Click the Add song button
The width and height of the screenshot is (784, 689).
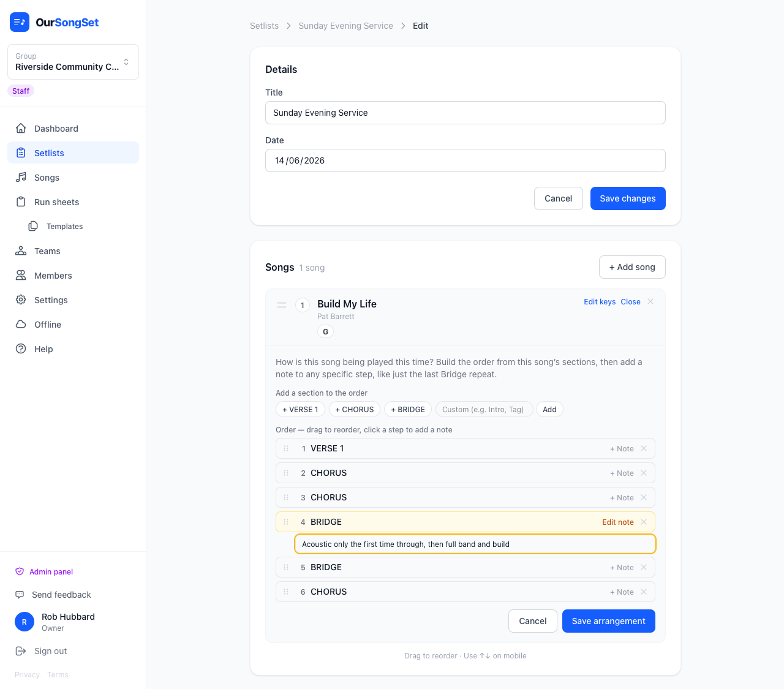tap(632, 267)
